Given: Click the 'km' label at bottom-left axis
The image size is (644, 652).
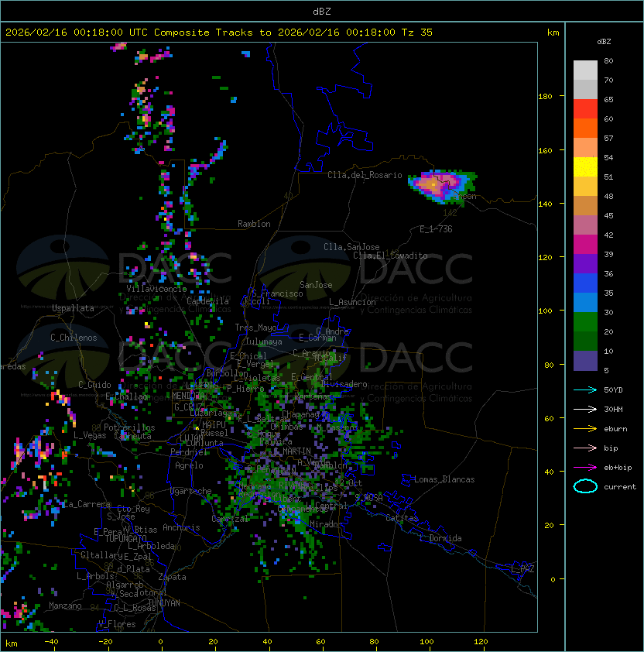Looking at the screenshot, I should coord(12,643).
